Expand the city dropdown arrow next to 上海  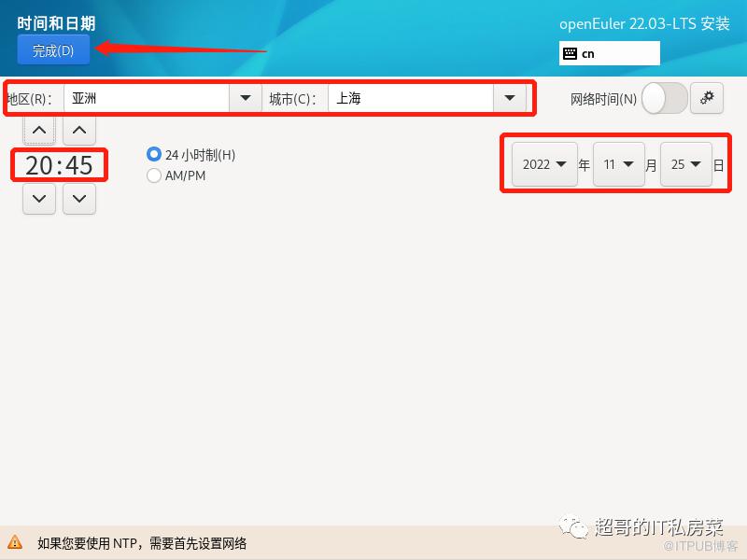[x=510, y=99]
